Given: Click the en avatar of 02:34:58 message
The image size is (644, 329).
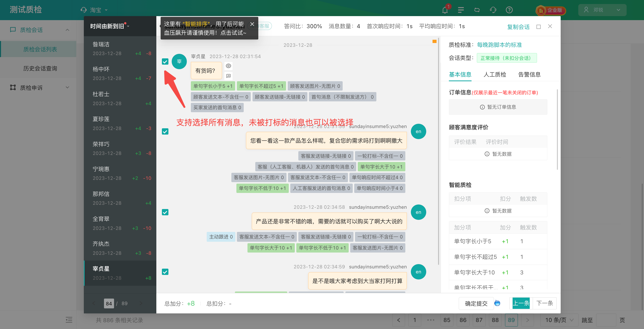Looking at the screenshot, I should [x=418, y=212].
